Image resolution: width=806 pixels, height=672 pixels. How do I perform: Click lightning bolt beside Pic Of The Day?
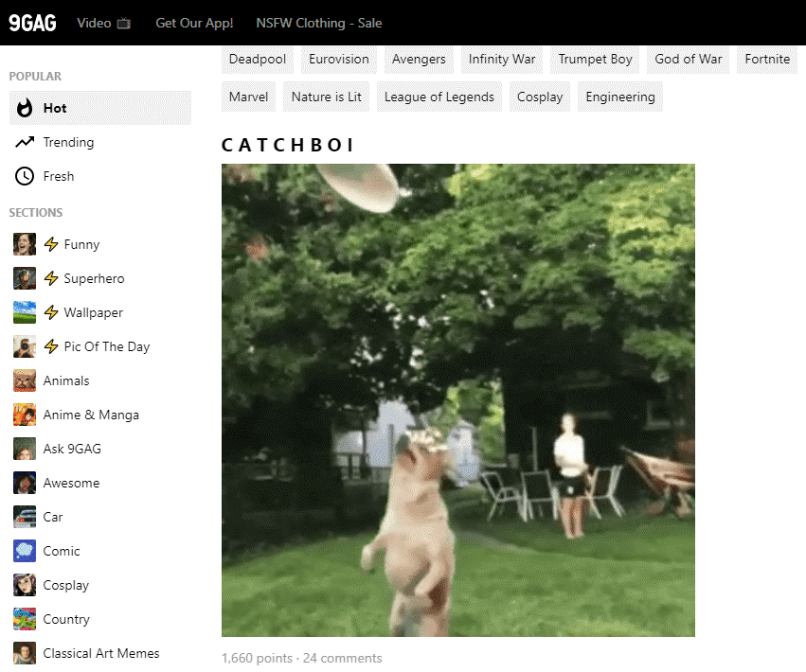[x=51, y=346]
